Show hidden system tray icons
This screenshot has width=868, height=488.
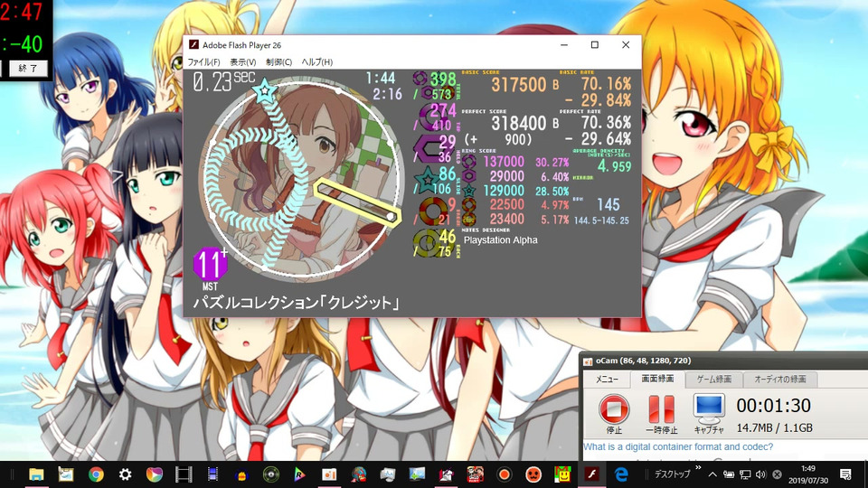tap(712, 474)
